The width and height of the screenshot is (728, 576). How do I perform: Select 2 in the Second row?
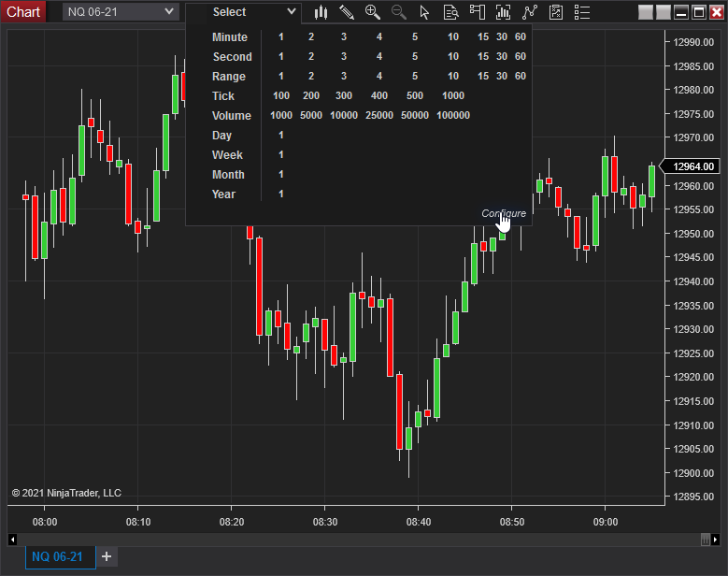click(311, 56)
